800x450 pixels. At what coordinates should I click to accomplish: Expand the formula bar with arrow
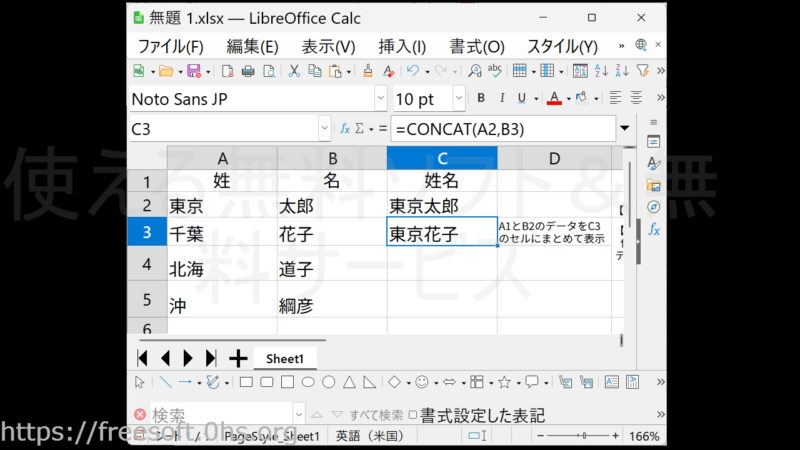point(625,129)
